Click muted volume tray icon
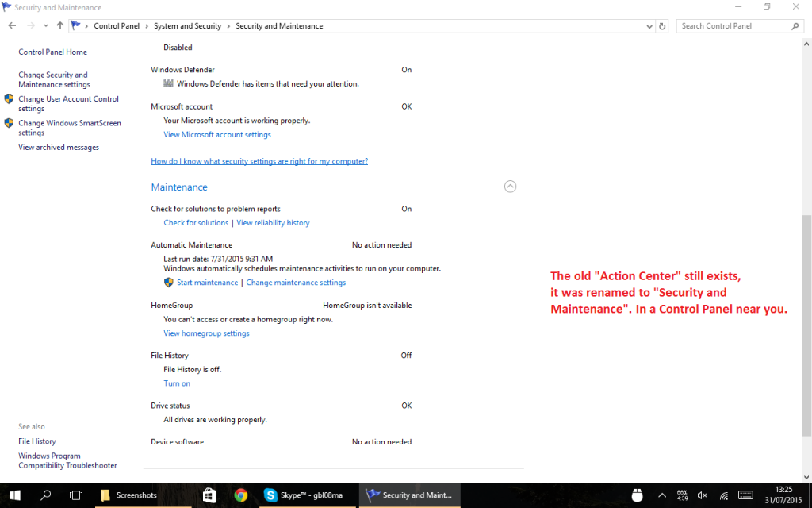Image resolution: width=812 pixels, height=508 pixels. click(x=703, y=495)
